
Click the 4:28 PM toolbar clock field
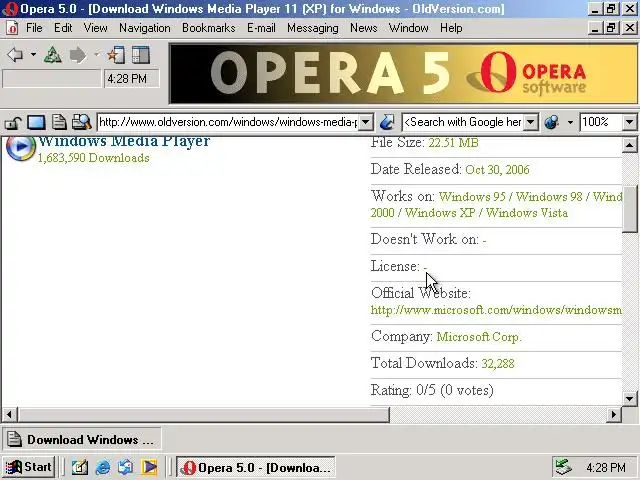[131, 78]
